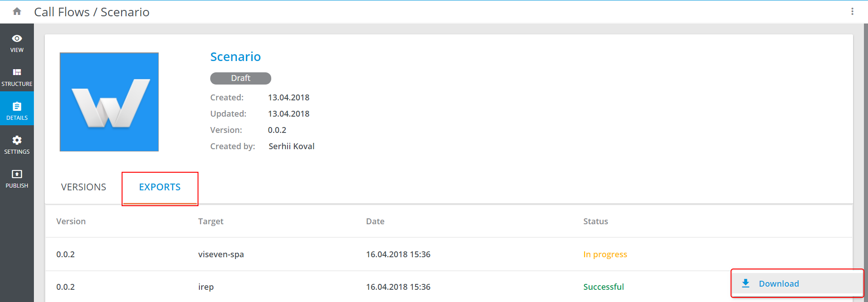Viewport: 868px width, 302px height.
Task: Click the Scenario title link
Action: [236, 57]
